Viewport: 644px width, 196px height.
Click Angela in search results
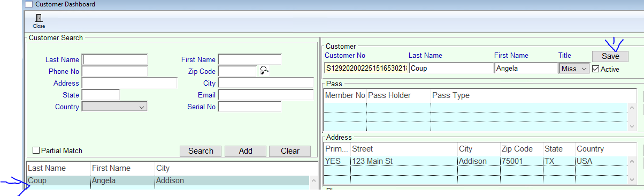click(104, 181)
